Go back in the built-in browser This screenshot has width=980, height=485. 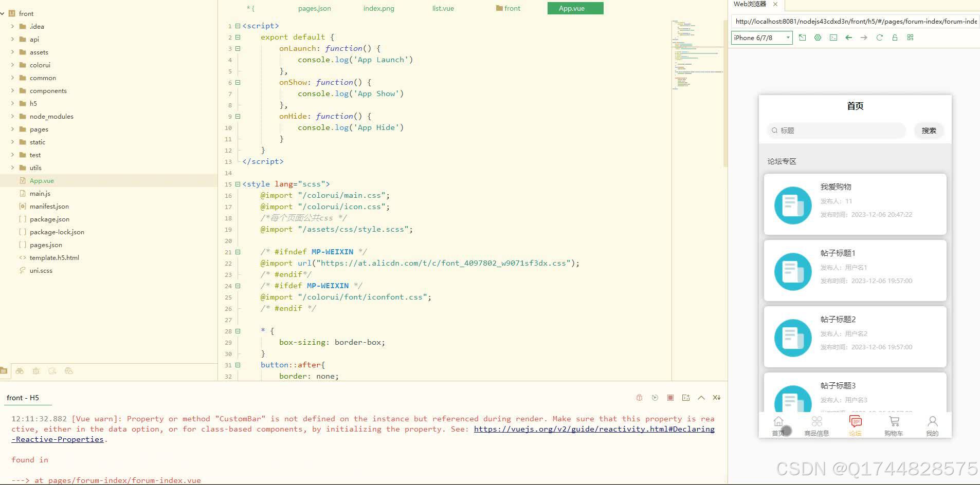tap(848, 38)
